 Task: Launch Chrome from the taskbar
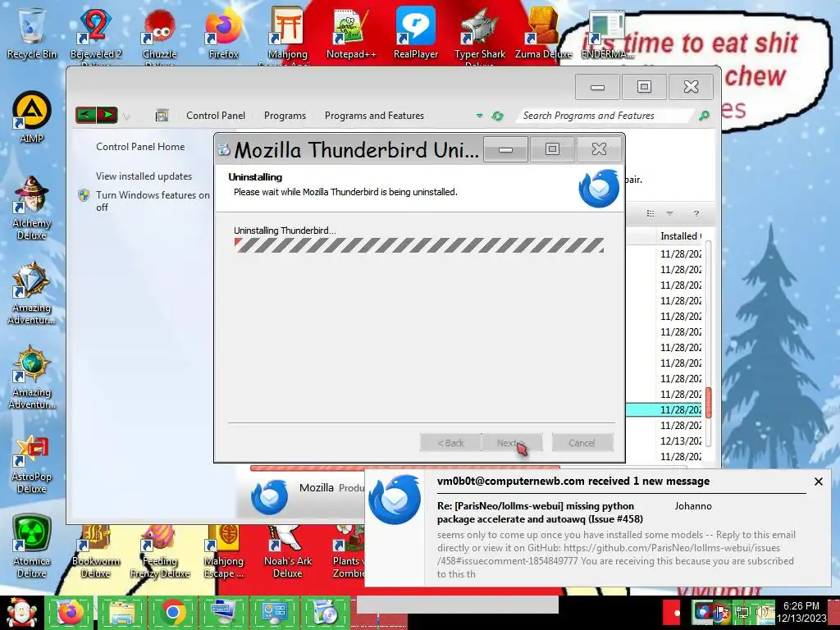pyautogui.click(x=172, y=613)
